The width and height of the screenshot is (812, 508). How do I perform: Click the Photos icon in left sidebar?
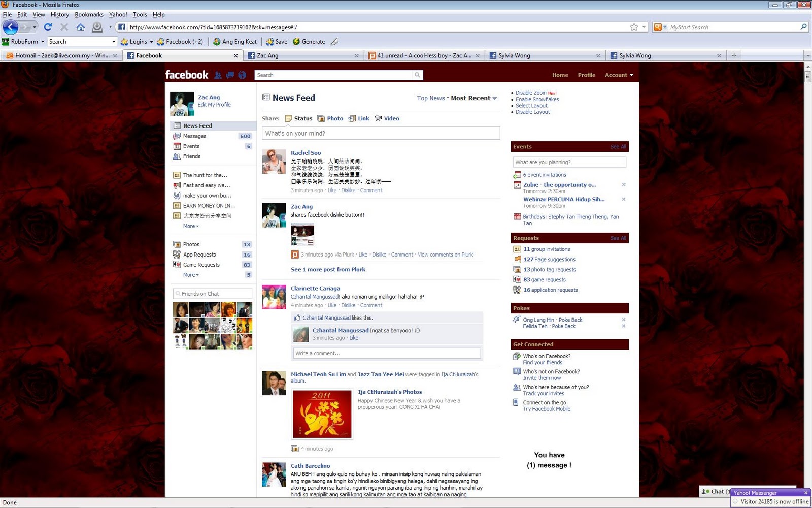click(177, 244)
